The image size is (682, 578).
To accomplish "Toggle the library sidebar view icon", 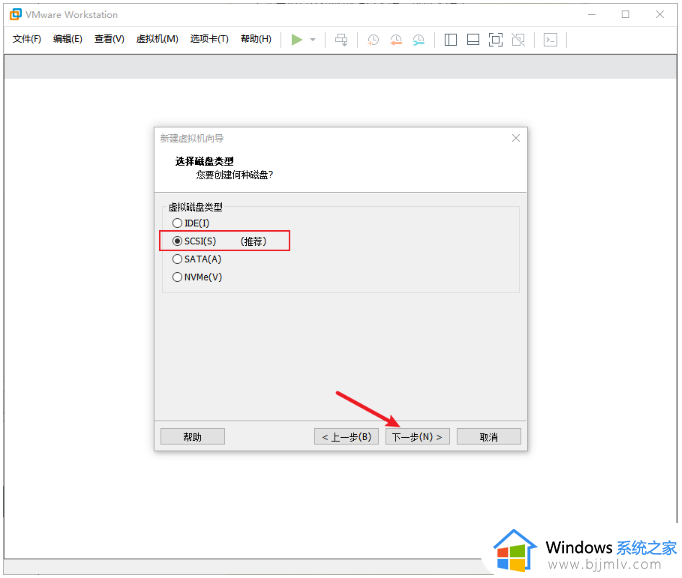I will [x=451, y=40].
